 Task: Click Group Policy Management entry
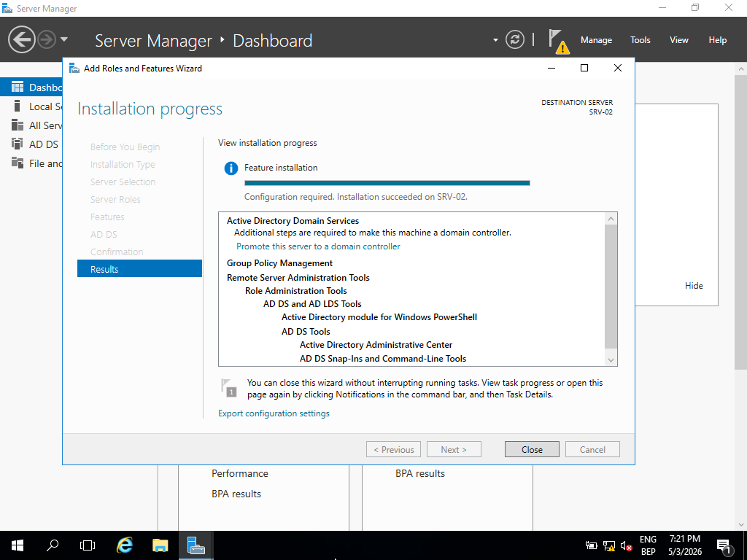click(x=279, y=263)
